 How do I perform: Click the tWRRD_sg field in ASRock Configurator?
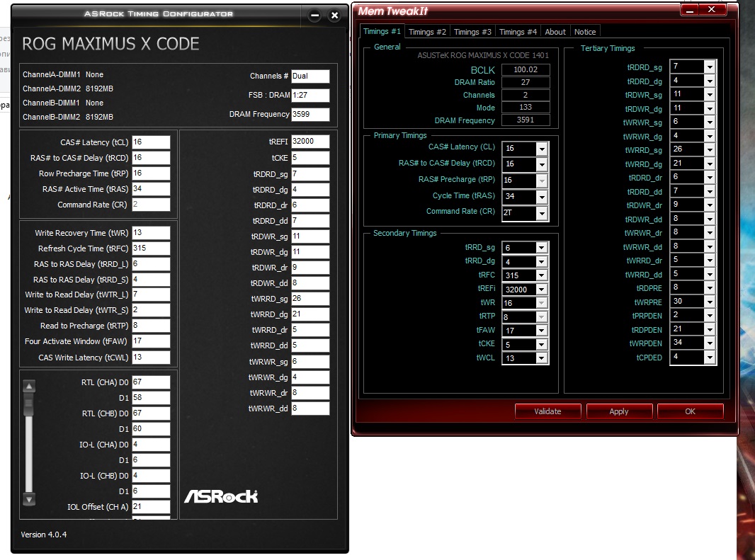pyautogui.click(x=310, y=299)
